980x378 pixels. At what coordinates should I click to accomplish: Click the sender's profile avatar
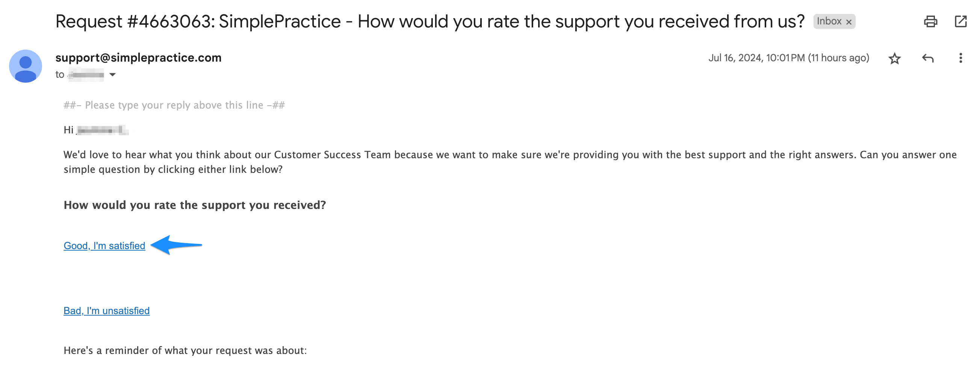point(26,66)
